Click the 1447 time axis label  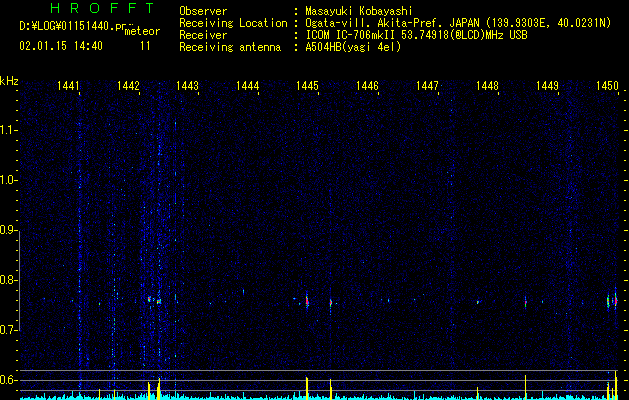tap(427, 85)
